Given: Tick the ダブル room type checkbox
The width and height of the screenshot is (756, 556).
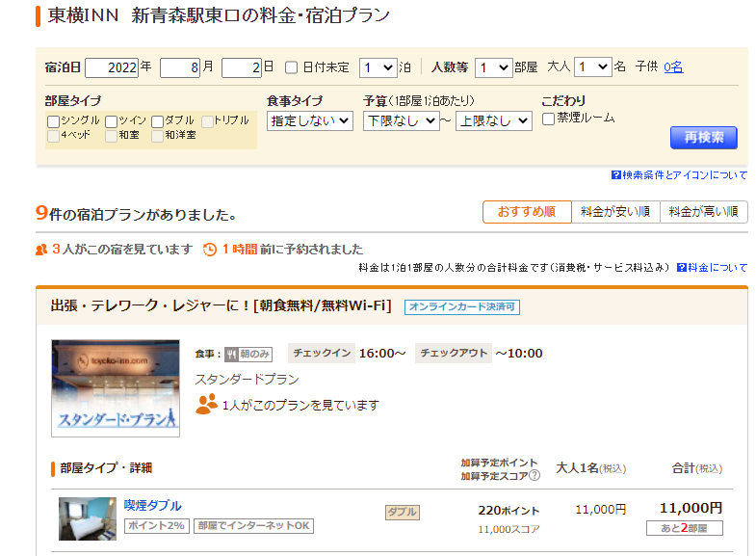Looking at the screenshot, I should coord(158,121).
